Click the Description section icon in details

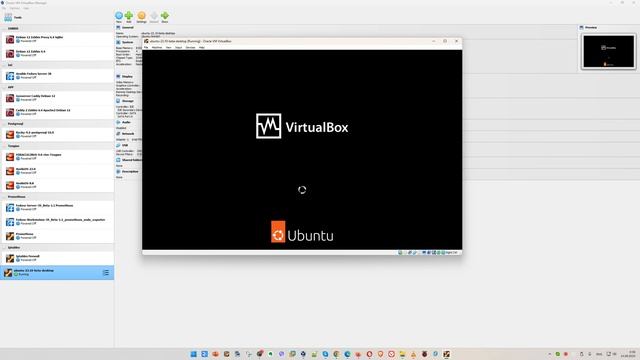click(x=118, y=171)
